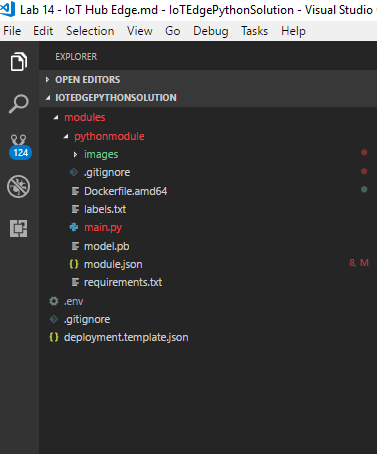Image resolution: width=377 pixels, height=454 pixels.
Task: Expand the images folder arrow
Action: 75,154
